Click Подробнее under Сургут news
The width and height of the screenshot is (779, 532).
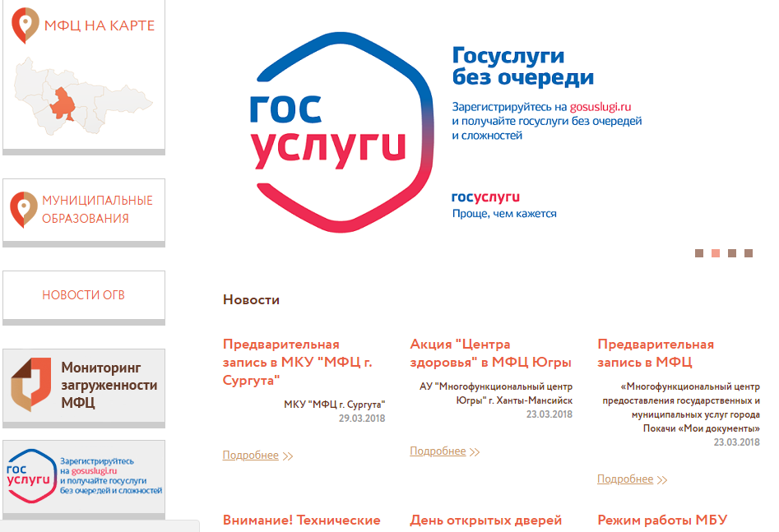click(250, 455)
